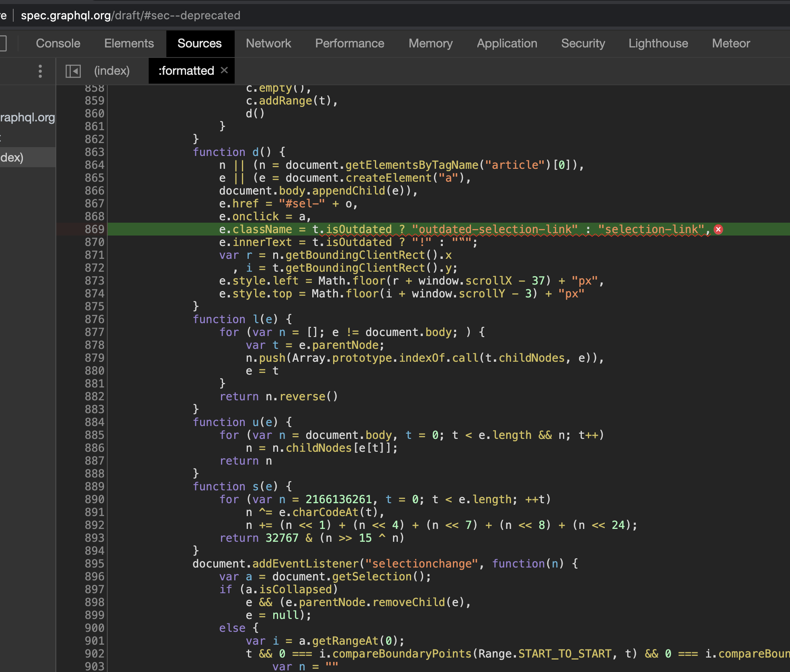The width and height of the screenshot is (790, 672).
Task: Open the Elements panel
Action: tap(129, 43)
